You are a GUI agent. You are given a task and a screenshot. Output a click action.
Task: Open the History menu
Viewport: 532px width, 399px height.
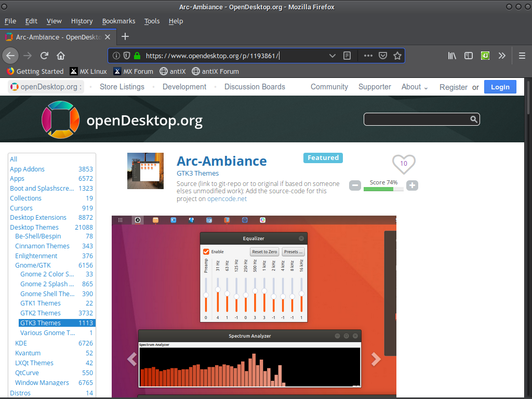pos(82,21)
